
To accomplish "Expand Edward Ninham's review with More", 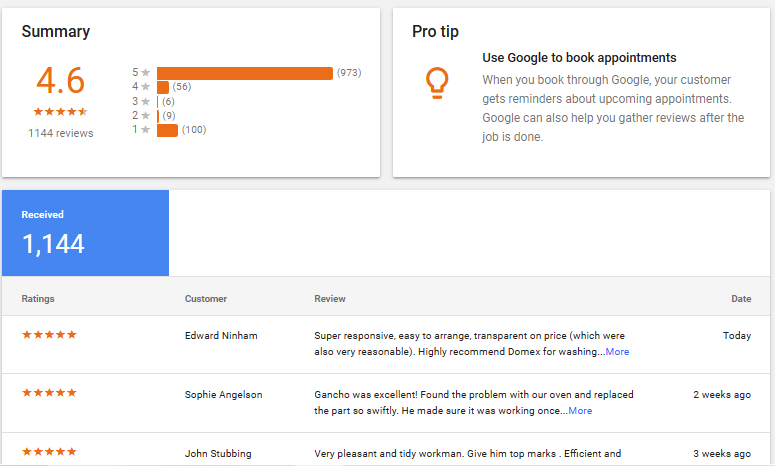I will (x=617, y=352).
